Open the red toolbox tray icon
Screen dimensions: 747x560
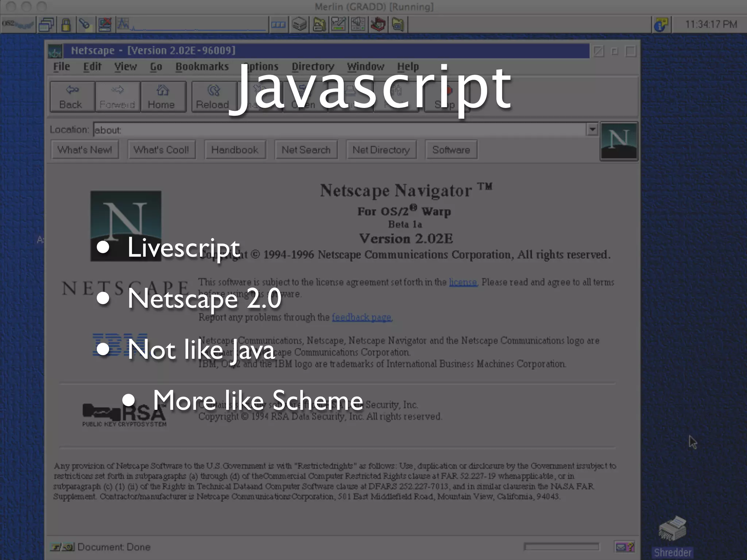coord(378,25)
